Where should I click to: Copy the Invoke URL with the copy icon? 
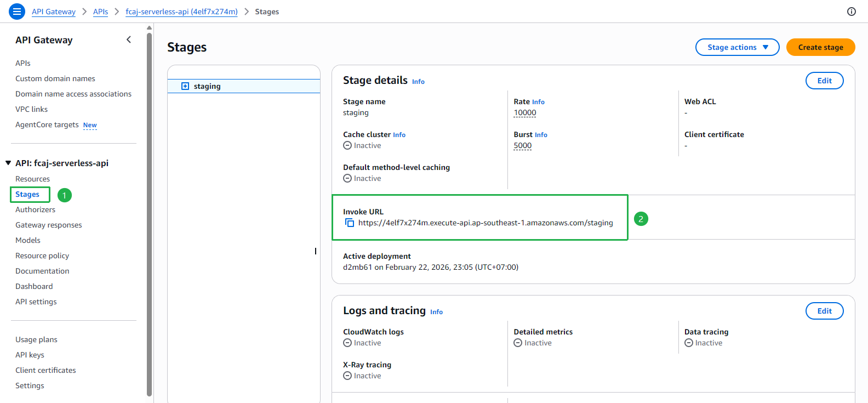click(x=350, y=223)
